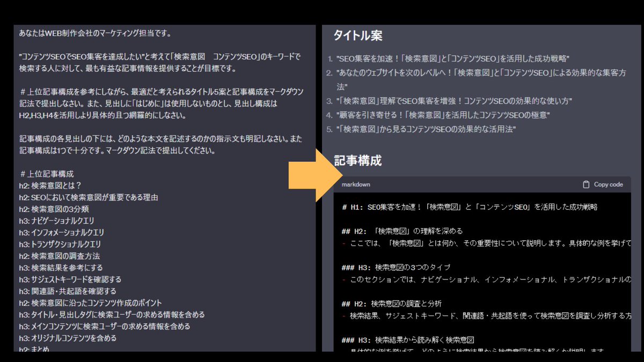Click prompt line 'h3: メインコンテンツに検索ユーザーの求める情報を含める'
Image resolution: width=644 pixels, height=362 pixels.
(105, 327)
